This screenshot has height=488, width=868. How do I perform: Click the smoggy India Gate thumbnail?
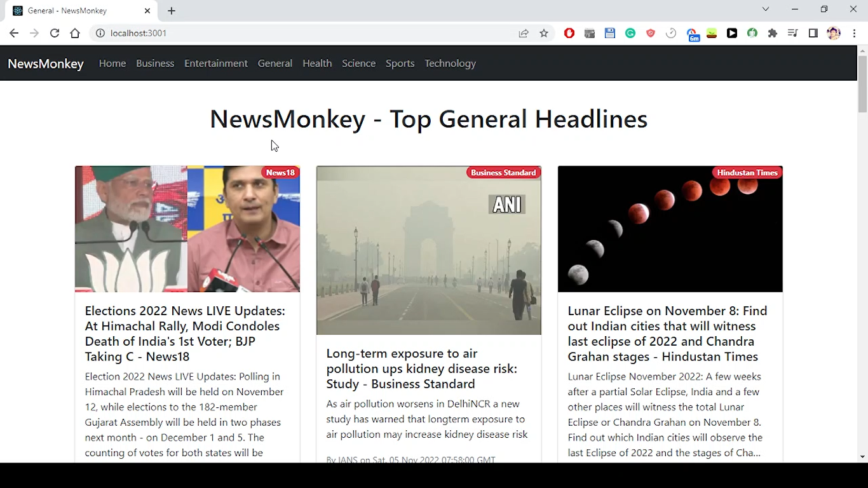[429, 250]
